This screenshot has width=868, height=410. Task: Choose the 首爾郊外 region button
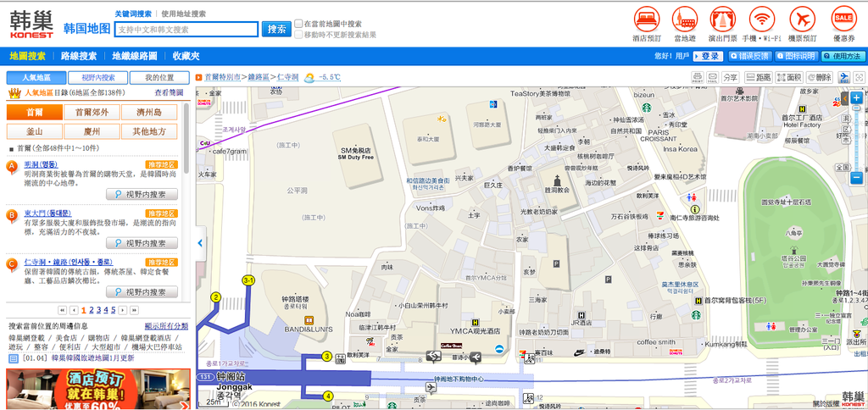tap(92, 113)
